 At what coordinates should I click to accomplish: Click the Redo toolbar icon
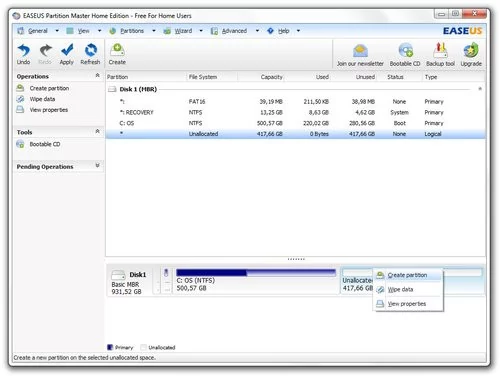pos(45,50)
